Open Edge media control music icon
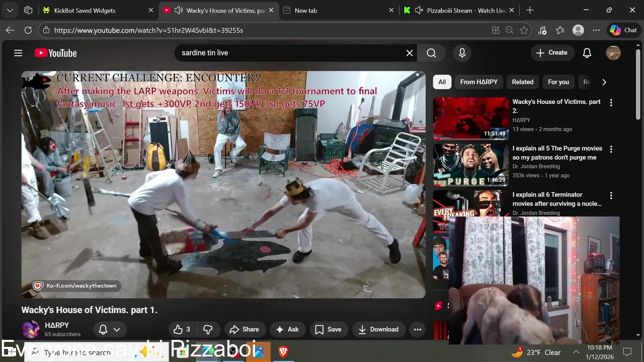The image size is (644, 362). tap(542, 30)
